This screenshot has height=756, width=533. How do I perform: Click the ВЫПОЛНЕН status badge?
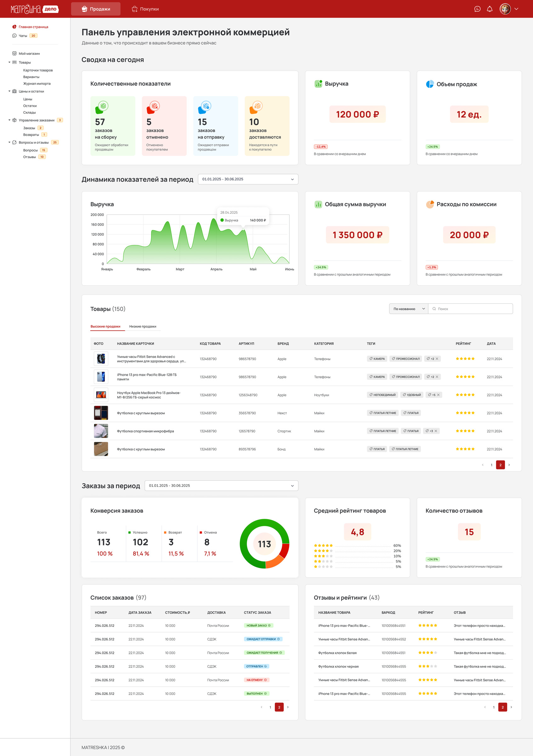257,693
